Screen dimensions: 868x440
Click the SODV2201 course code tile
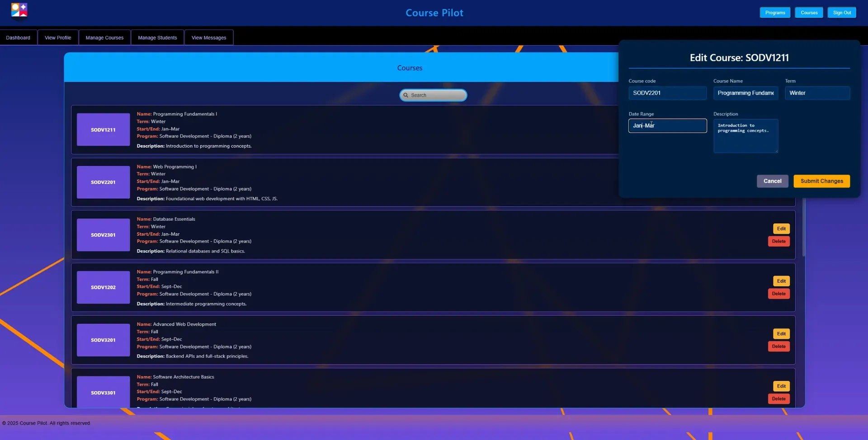tap(103, 183)
